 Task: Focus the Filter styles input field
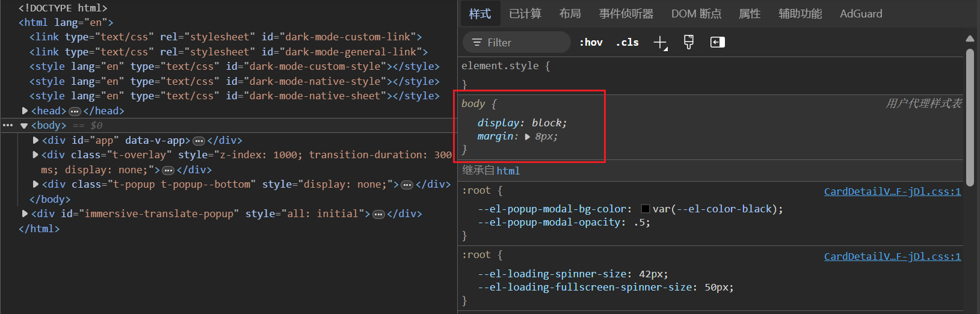click(x=517, y=42)
